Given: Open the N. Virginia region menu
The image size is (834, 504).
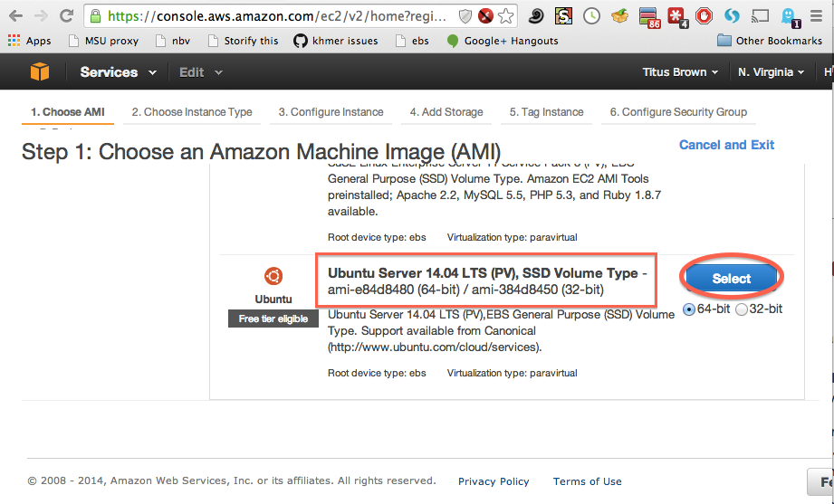Looking at the screenshot, I should [771, 72].
